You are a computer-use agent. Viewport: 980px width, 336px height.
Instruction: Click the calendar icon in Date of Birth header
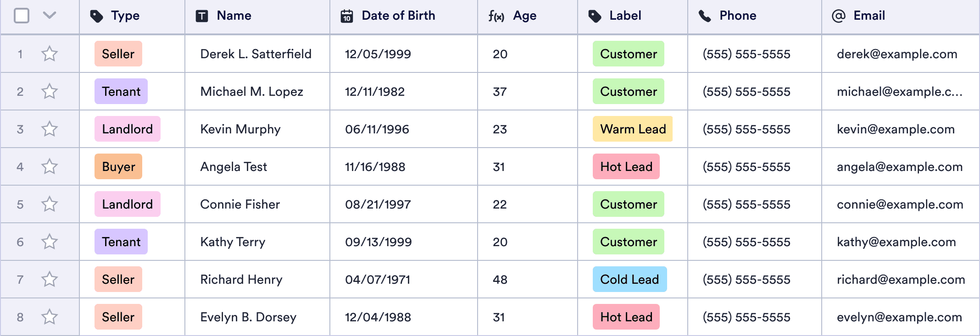coord(347,17)
